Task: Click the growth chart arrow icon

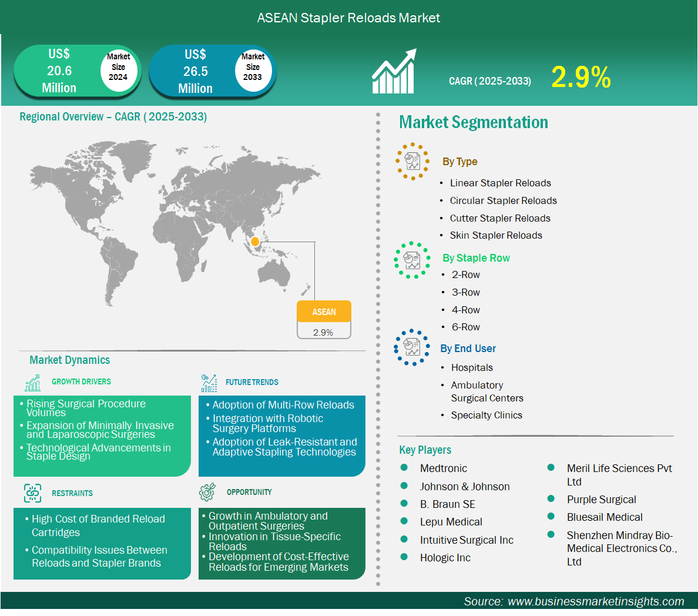Action: tap(394, 72)
